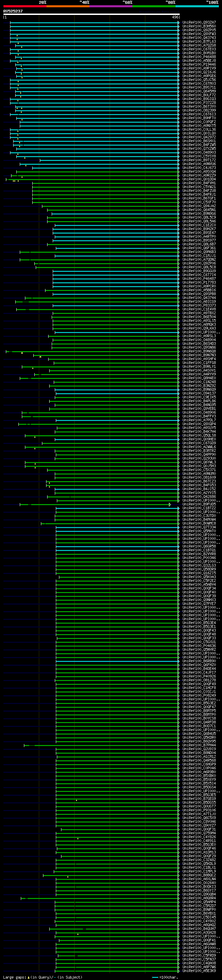
Task: Open hit UniRef100_Q759M4
Action: coord(199,833)
